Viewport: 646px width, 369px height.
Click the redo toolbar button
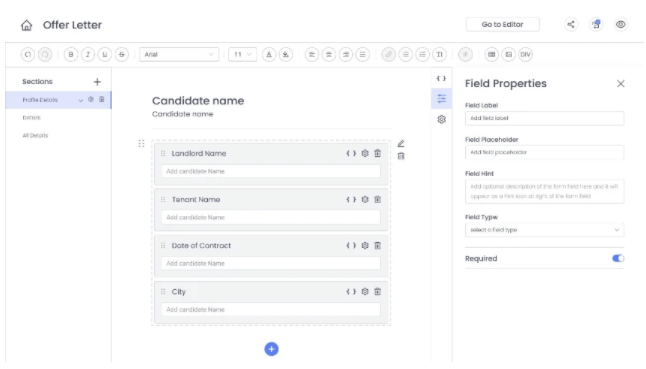point(45,54)
